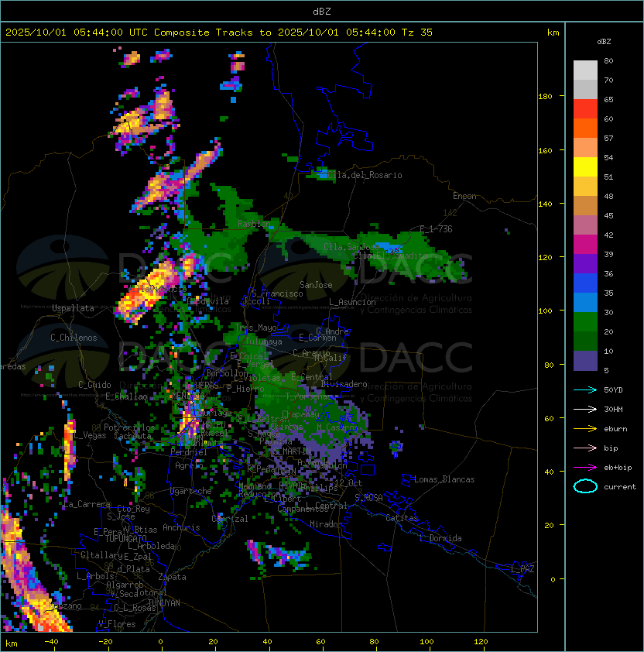Click the 'L_Vegas' map label
The width and height of the screenshot is (644, 652).
[x=90, y=435]
